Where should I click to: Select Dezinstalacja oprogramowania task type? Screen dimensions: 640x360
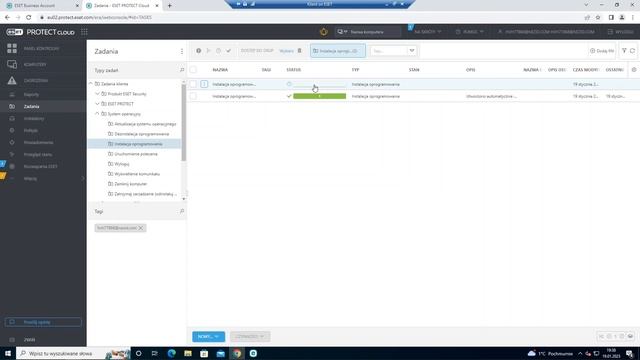coord(138,134)
